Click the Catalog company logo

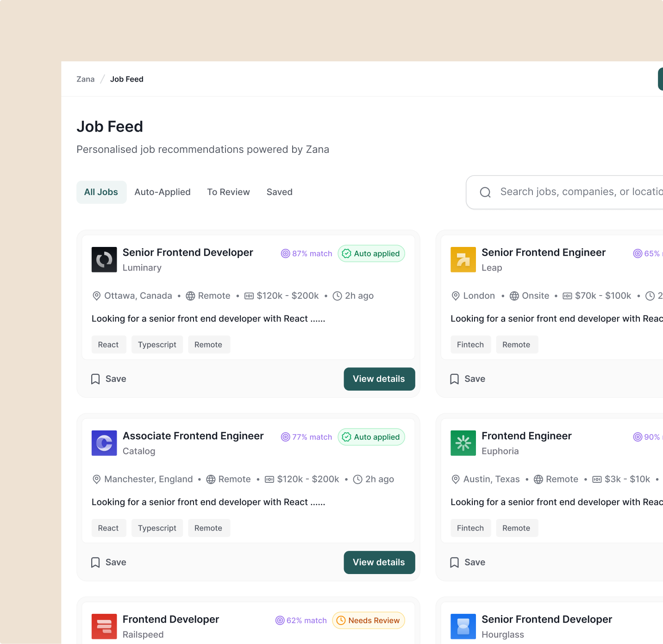click(x=104, y=443)
